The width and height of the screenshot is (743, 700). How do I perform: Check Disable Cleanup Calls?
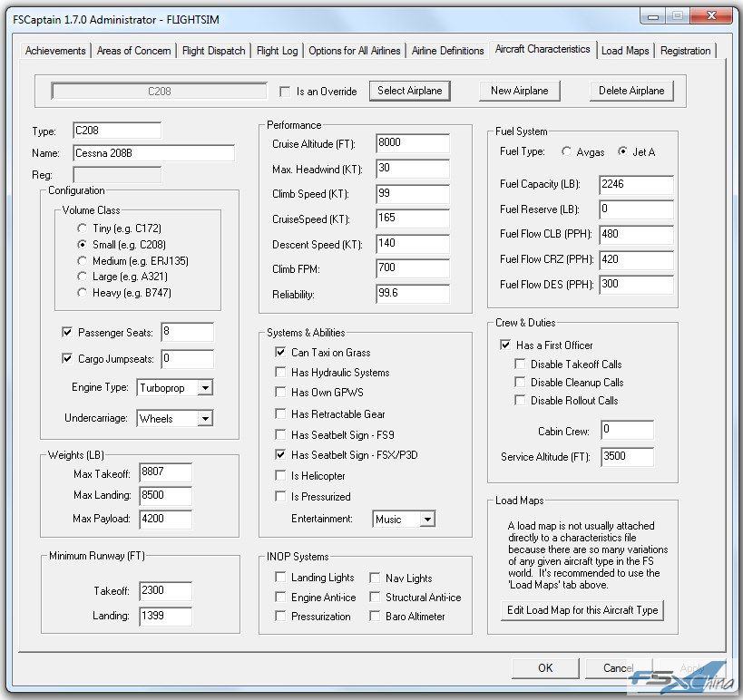point(520,383)
